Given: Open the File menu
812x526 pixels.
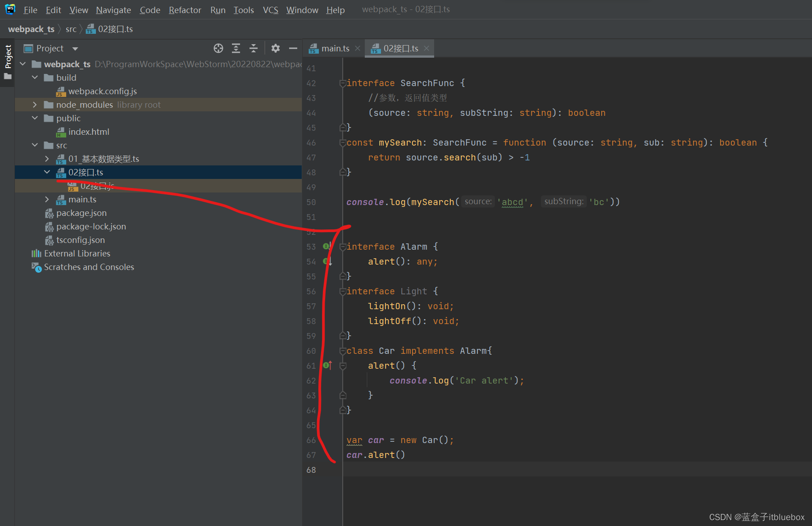Looking at the screenshot, I should click(30, 9).
